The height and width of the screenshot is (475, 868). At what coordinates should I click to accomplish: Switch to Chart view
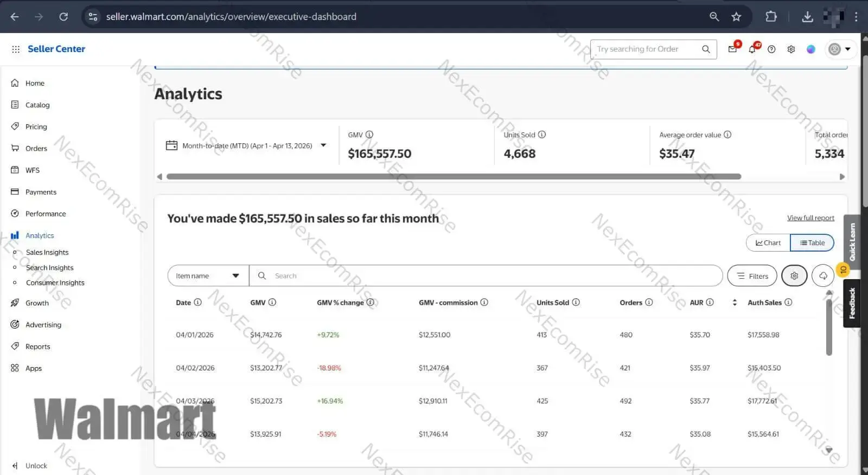tap(768, 243)
